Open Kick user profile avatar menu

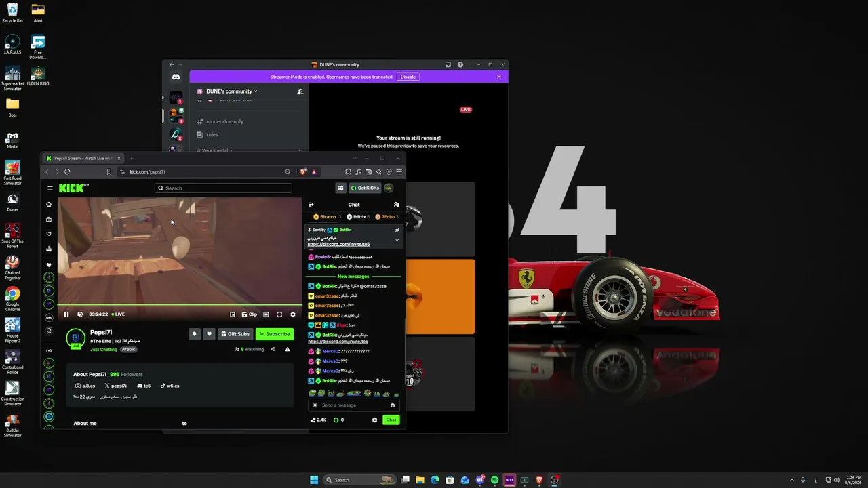click(x=389, y=188)
